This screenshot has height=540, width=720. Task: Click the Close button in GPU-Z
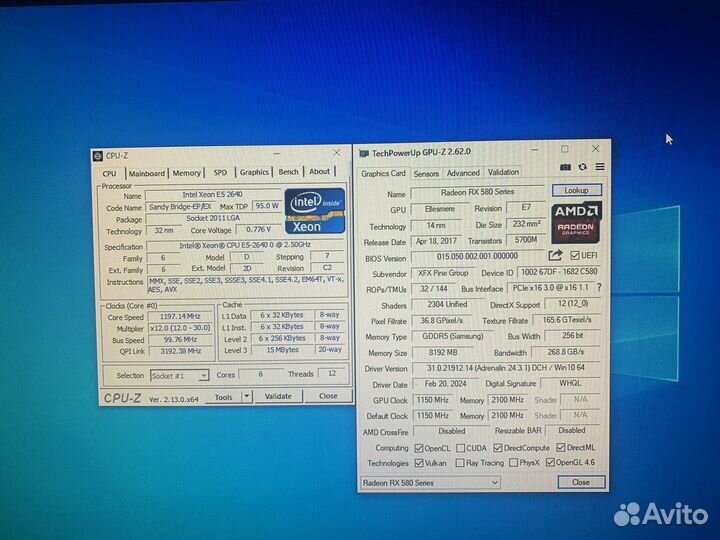click(x=581, y=482)
